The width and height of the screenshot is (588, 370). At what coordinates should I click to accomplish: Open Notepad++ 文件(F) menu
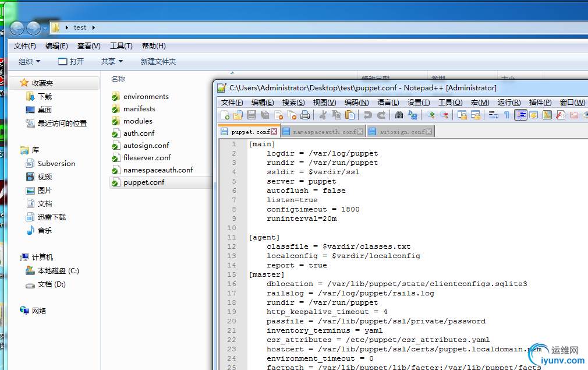(x=232, y=103)
